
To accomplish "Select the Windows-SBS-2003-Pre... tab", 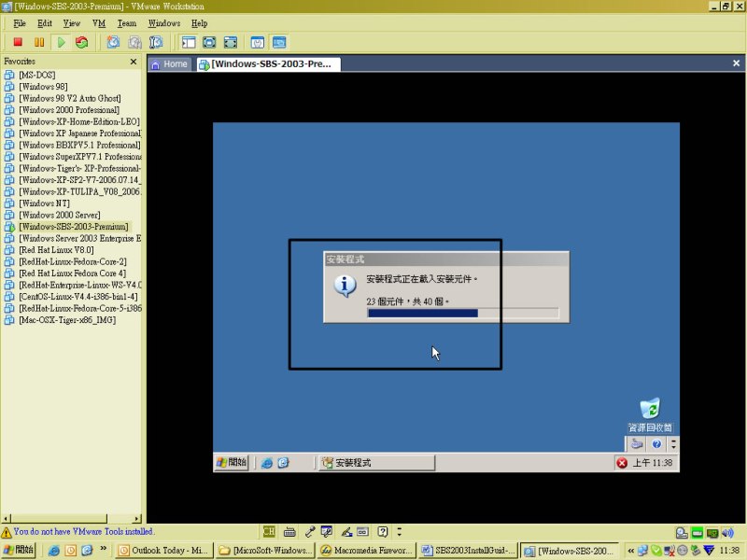I will [x=269, y=64].
